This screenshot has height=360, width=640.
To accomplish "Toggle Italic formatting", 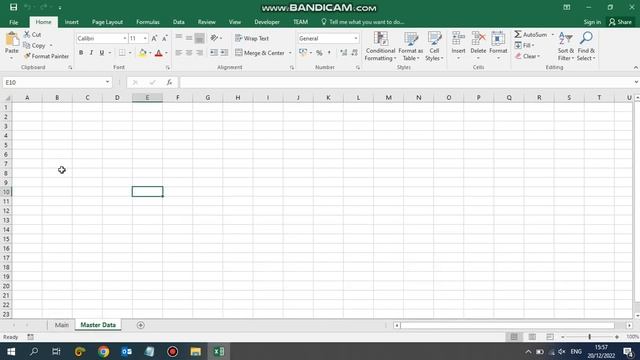I will click(x=91, y=53).
